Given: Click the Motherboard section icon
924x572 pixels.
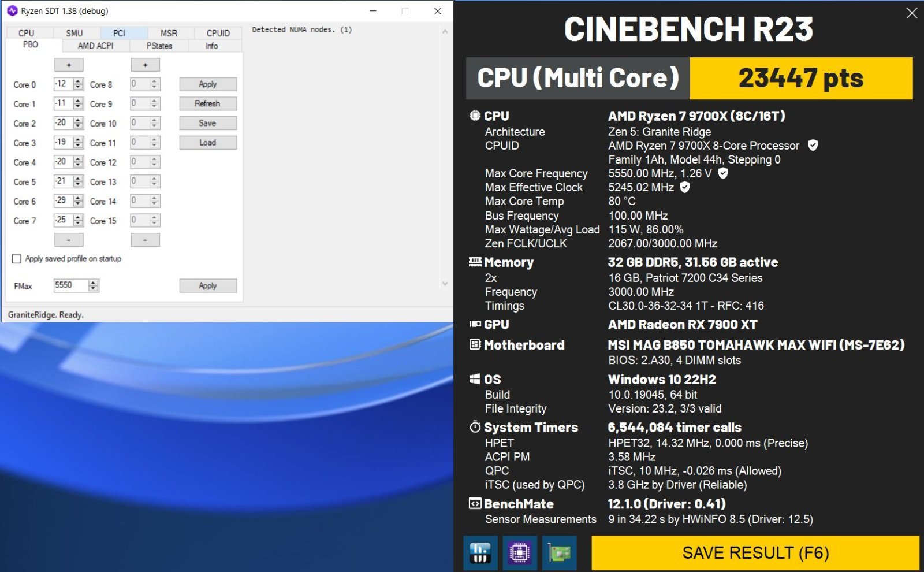Looking at the screenshot, I should pyautogui.click(x=475, y=345).
